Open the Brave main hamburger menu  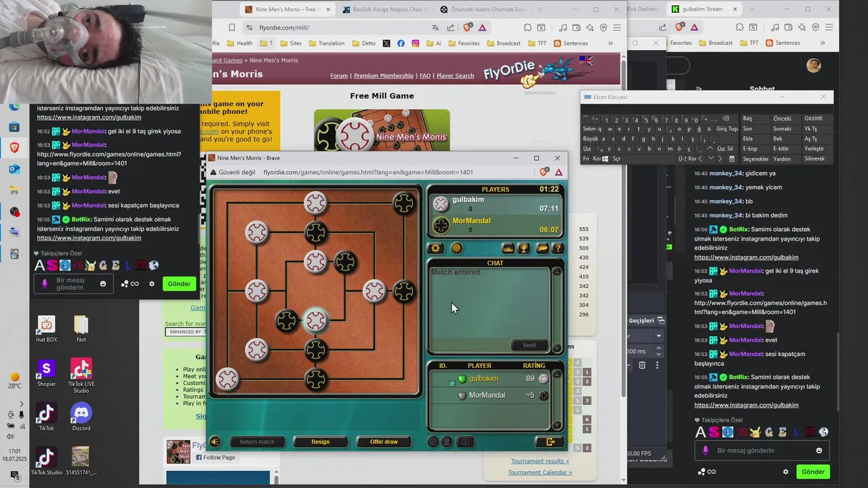point(616,28)
